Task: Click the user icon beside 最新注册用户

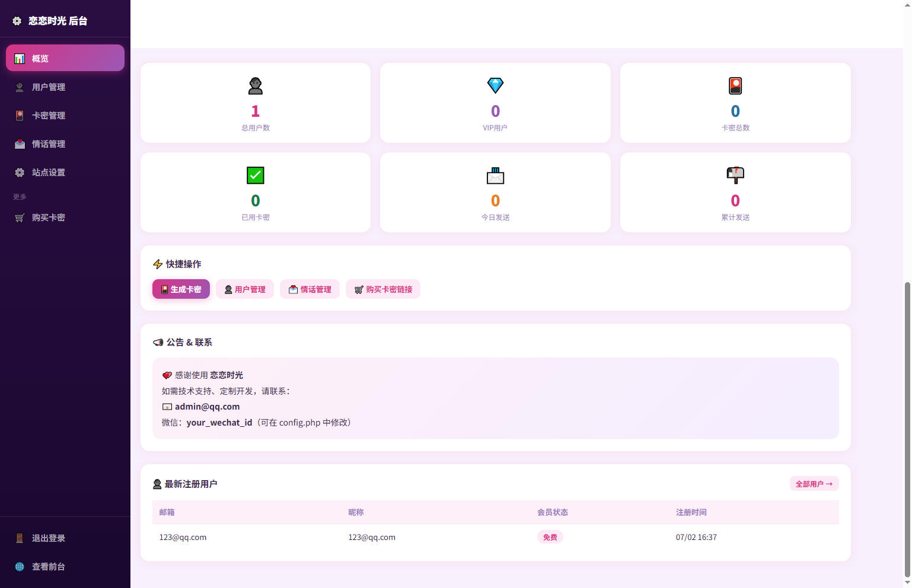Action: tap(157, 484)
